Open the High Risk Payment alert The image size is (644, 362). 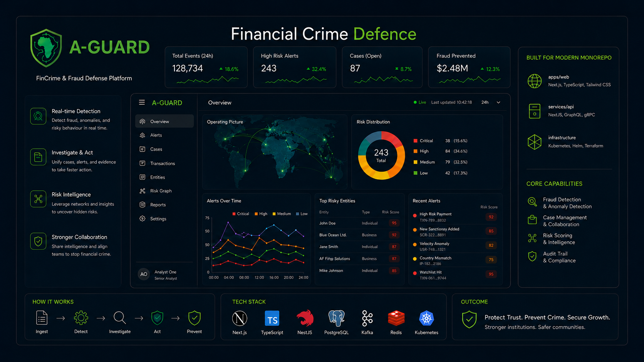click(x=455, y=217)
